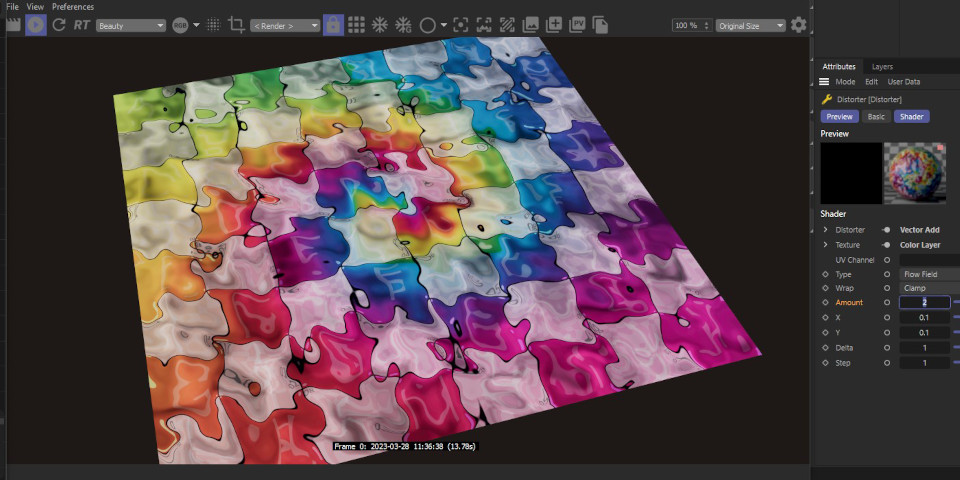Select the crop Render Region icon
The height and width of the screenshot is (480, 960).
point(236,25)
